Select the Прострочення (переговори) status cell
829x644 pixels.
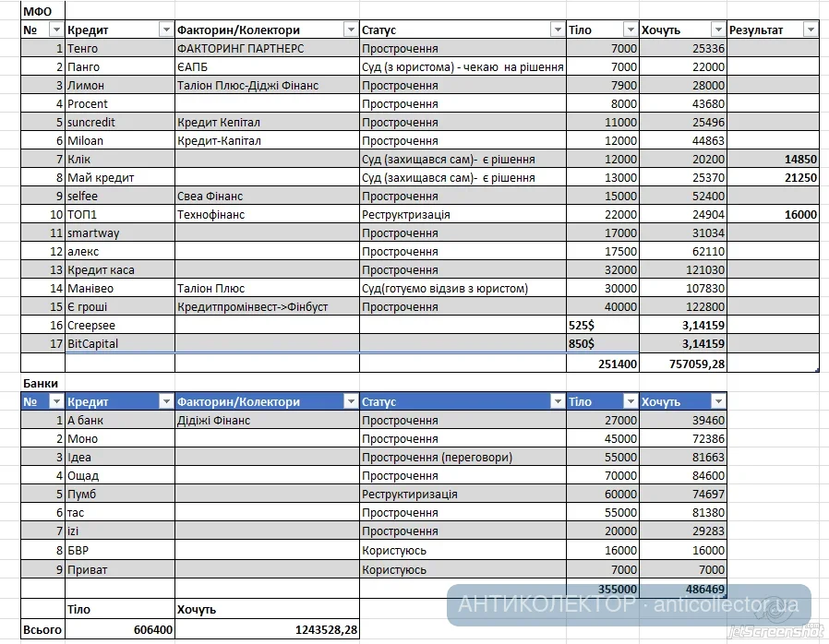[463, 457]
